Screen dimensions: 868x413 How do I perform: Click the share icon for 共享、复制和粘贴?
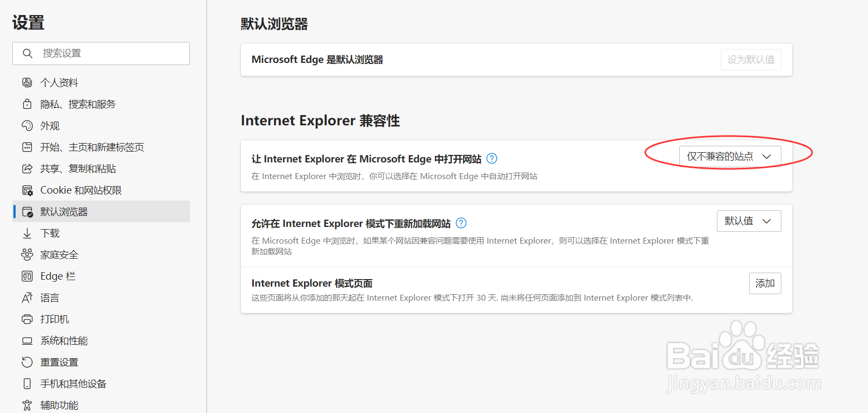tap(27, 168)
